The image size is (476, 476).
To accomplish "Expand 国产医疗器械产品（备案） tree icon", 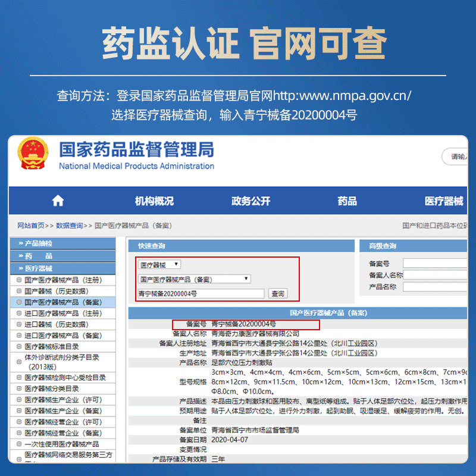I will (19, 302).
